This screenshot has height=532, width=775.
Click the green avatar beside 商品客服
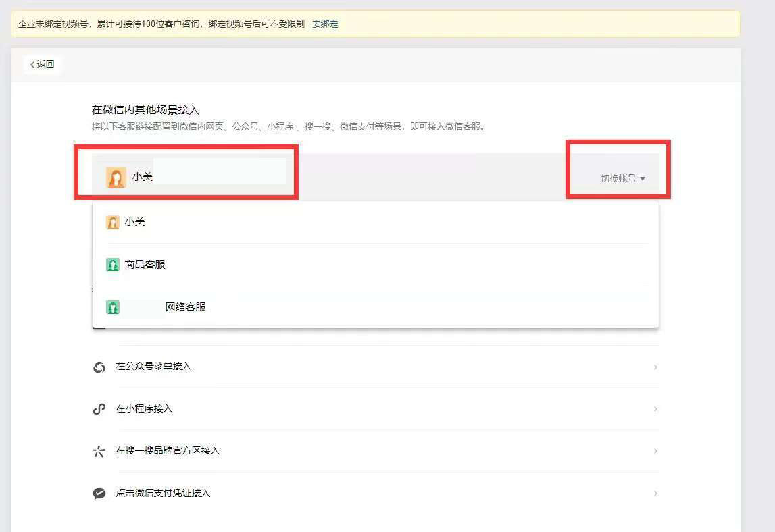[x=113, y=265]
